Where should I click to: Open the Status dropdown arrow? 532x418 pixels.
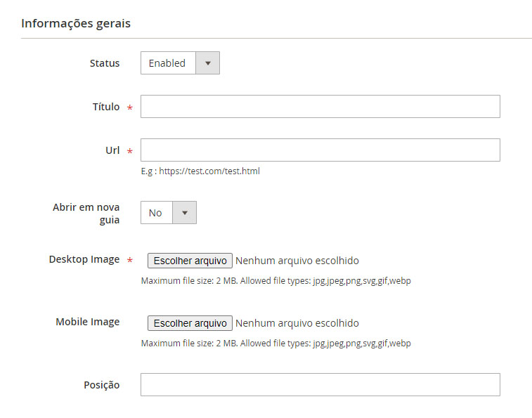[x=207, y=63]
